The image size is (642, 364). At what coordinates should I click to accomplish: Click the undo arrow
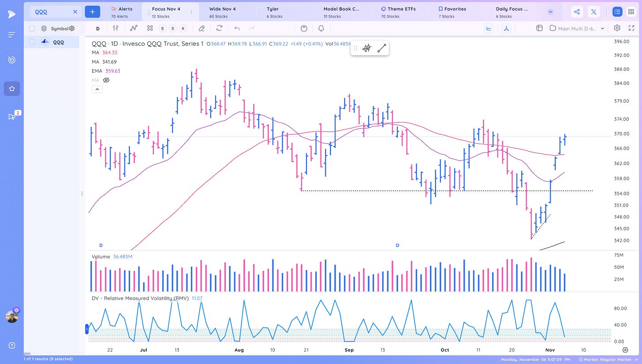tap(237, 28)
